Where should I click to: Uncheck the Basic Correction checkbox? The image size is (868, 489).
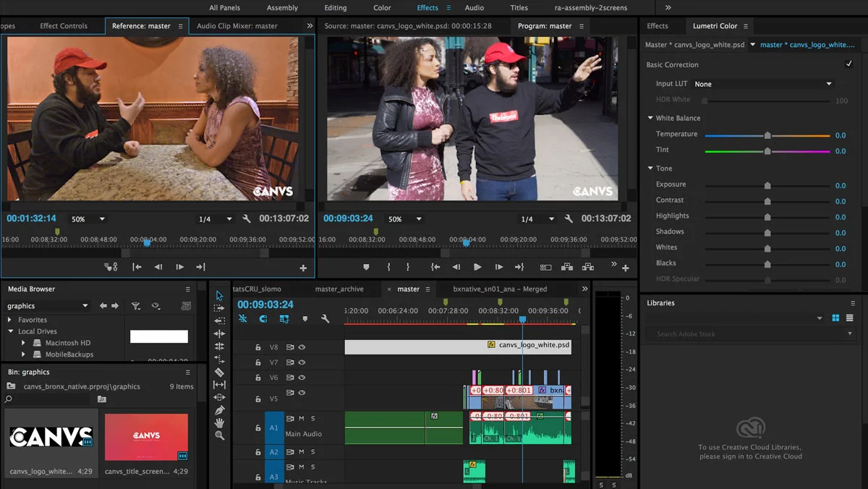pyautogui.click(x=849, y=64)
